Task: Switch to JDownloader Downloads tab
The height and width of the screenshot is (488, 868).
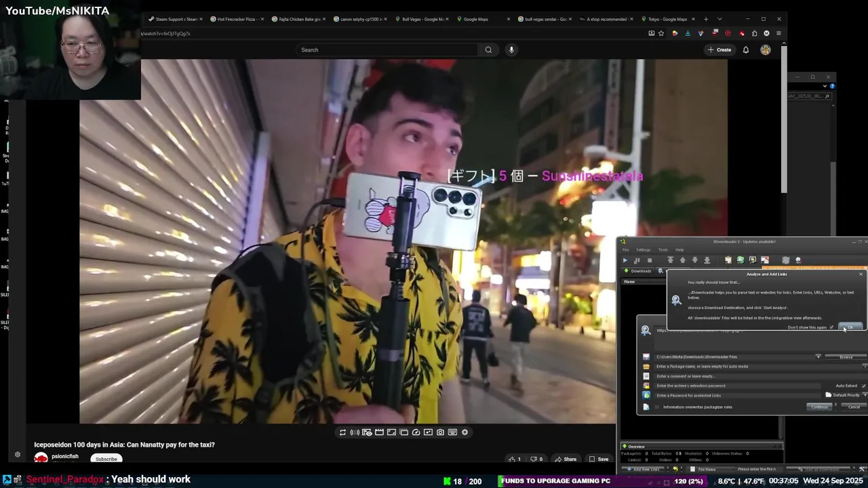Action: point(637,271)
